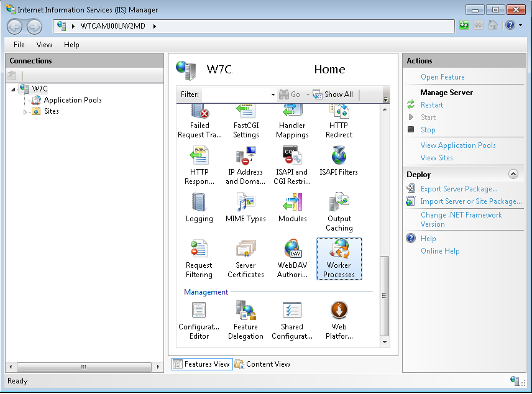Viewport: 532px width, 394px height.
Task: Open the Handler Mappings feature
Action: [292, 121]
